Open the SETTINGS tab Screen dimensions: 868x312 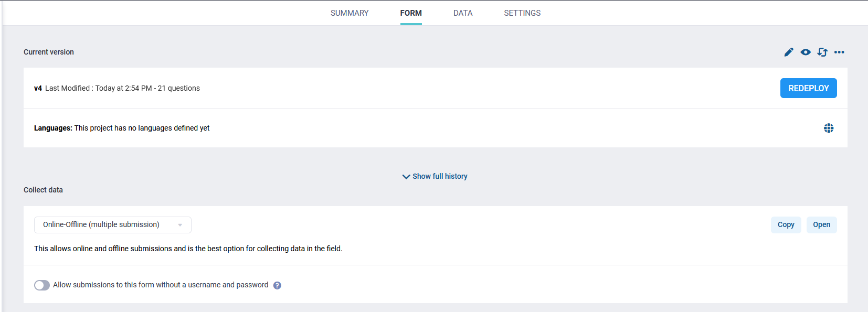522,13
